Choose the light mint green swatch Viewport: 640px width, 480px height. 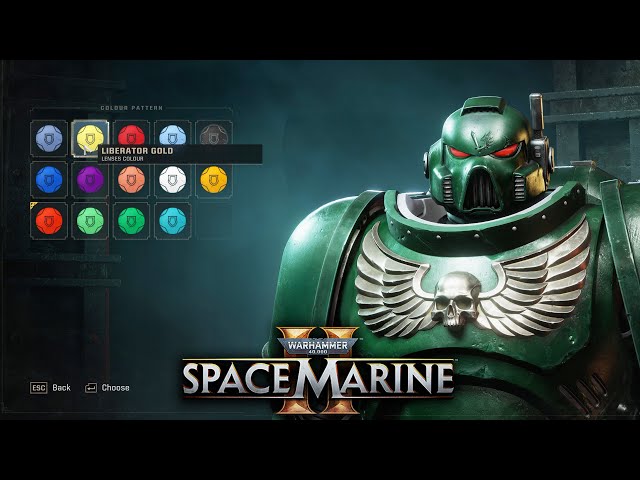point(90,221)
